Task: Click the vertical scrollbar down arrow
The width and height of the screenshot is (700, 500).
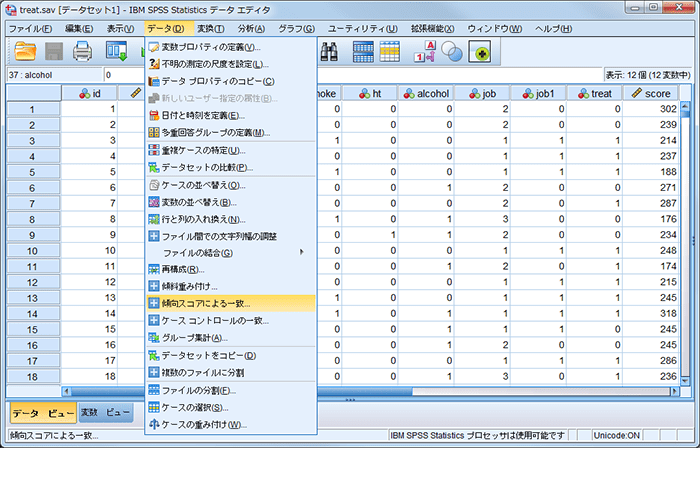Action: point(686,381)
